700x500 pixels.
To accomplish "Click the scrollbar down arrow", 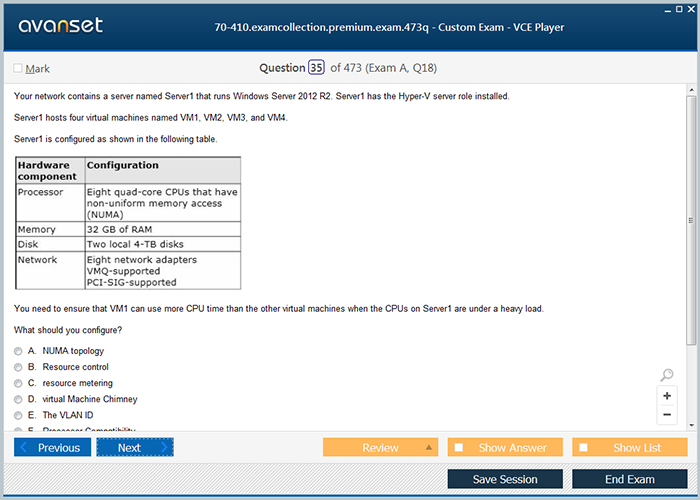I will click(x=691, y=427).
